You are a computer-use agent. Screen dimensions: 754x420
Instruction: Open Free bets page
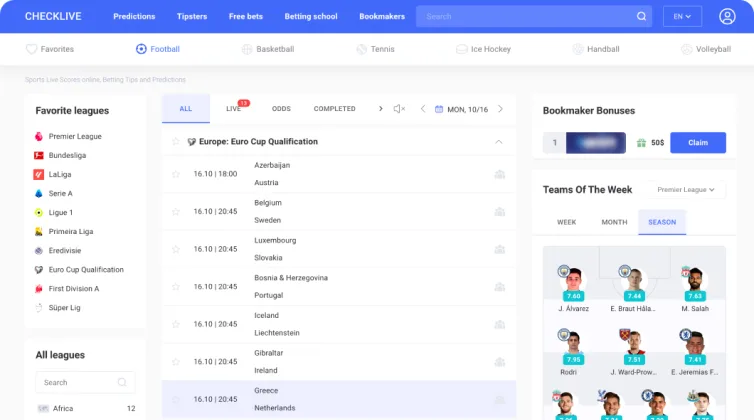[x=246, y=16]
